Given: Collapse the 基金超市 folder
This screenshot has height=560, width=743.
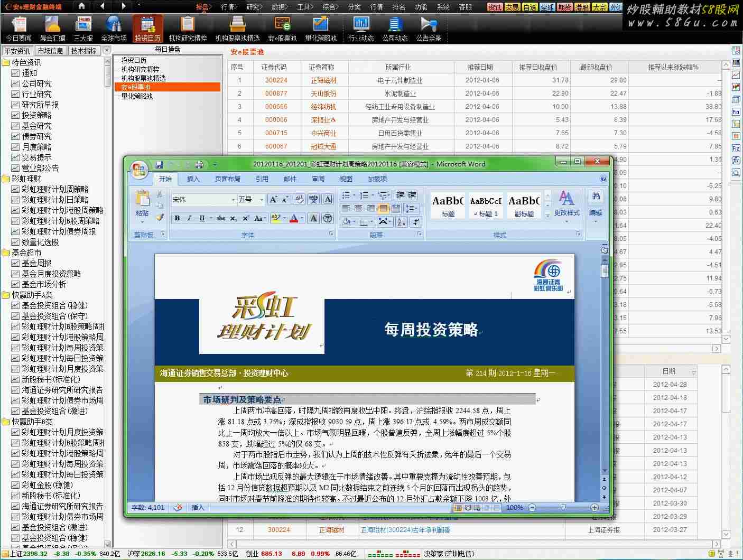Looking at the screenshot, I should click(6, 253).
